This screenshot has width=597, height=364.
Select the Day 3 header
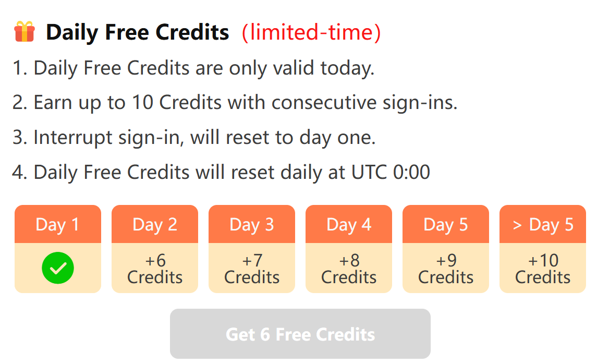(252, 224)
